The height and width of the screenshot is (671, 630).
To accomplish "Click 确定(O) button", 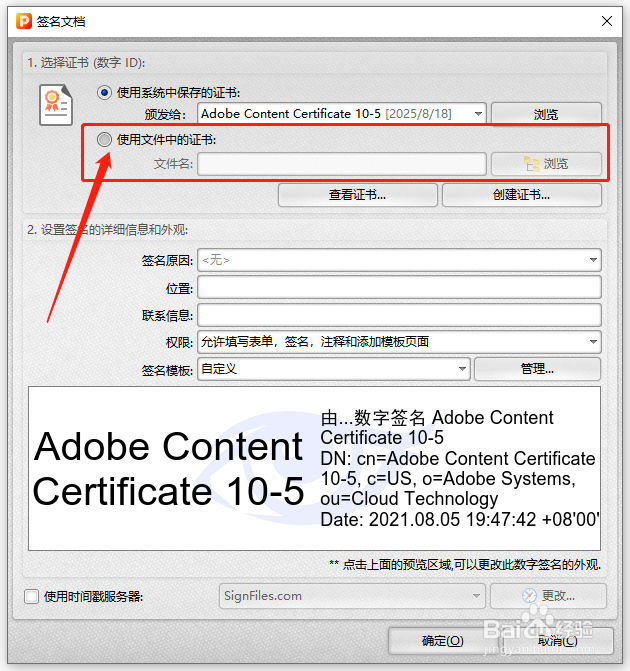I will (443, 641).
